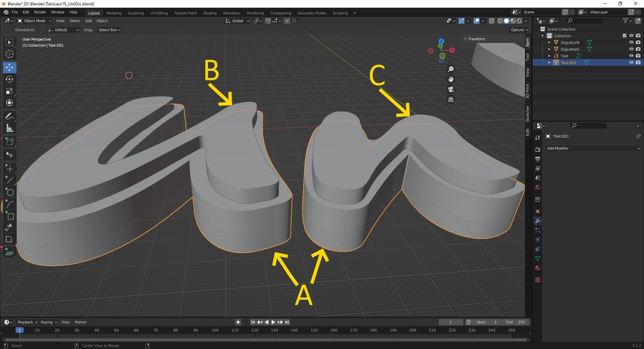Open the viewport Add menu
The width and height of the screenshot is (644, 349).
89,21
